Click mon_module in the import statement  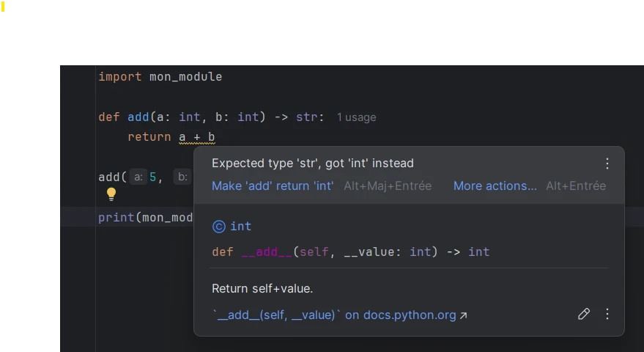click(x=185, y=76)
